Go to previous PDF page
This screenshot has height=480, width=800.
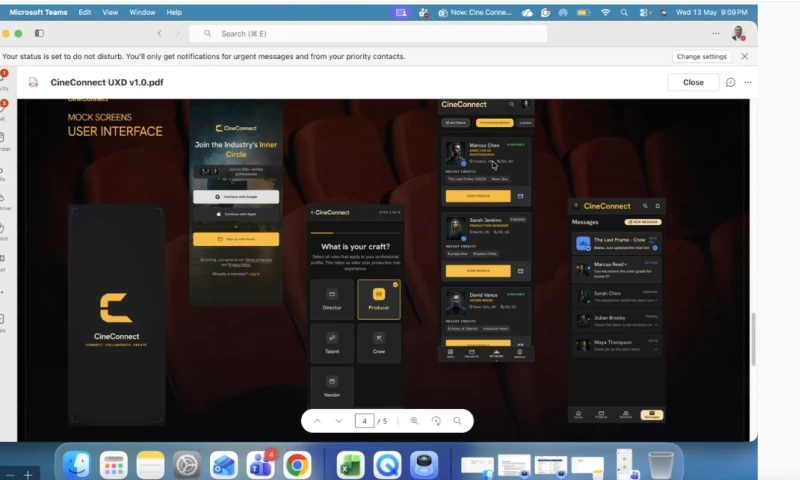coord(317,421)
